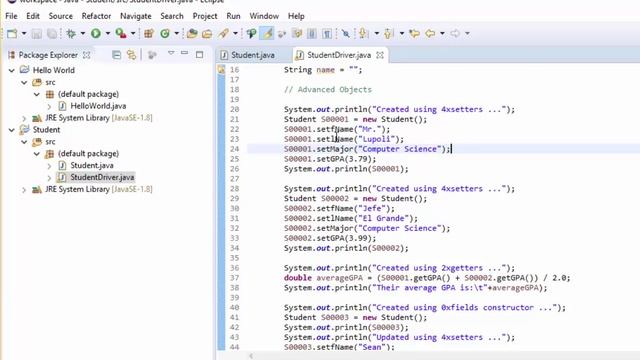
Task: Close the StudentDriver.java editor tab
Action: pyautogui.click(x=380, y=55)
